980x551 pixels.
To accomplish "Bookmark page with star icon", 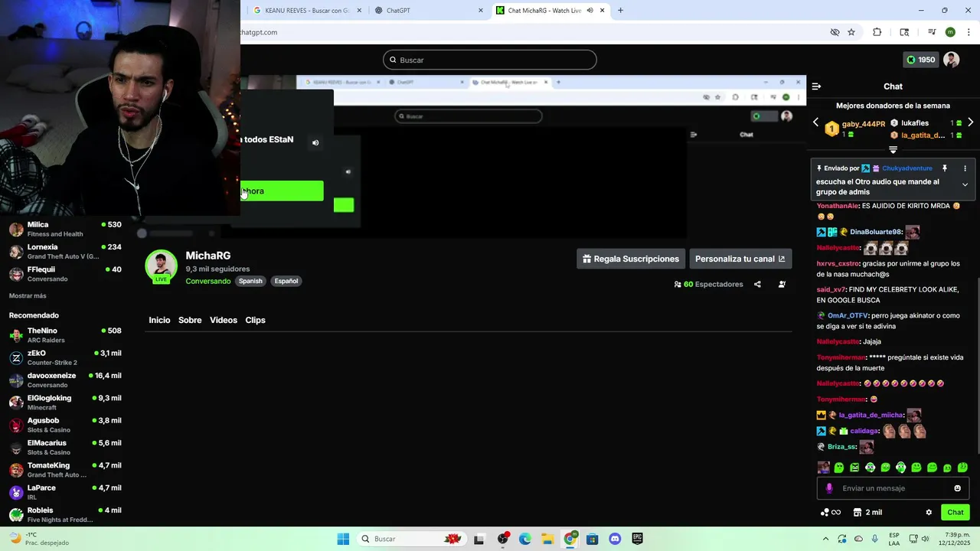I will [x=851, y=32].
